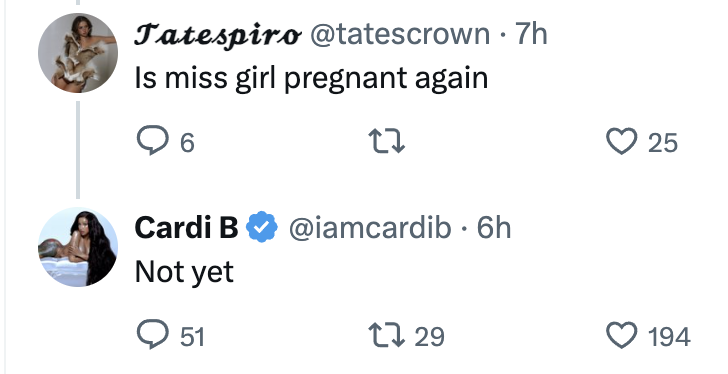Screen dimensions: 728x374
Task: Click the 29 retweets count
Action: click(x=429, y=336)
